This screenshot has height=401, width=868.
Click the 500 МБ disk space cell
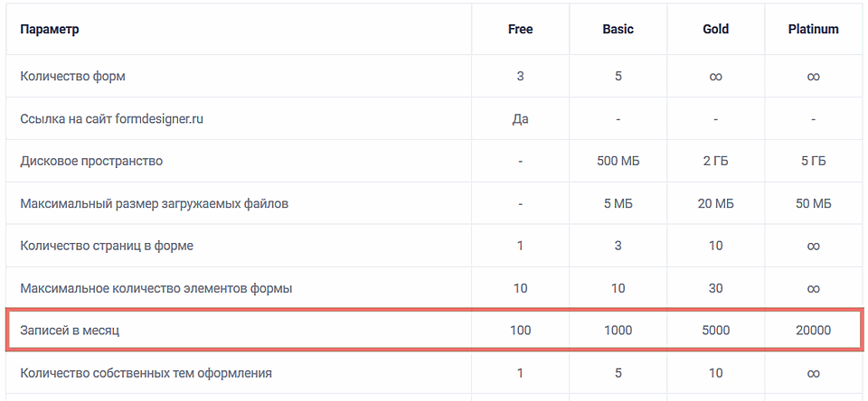tap(618, 161)
